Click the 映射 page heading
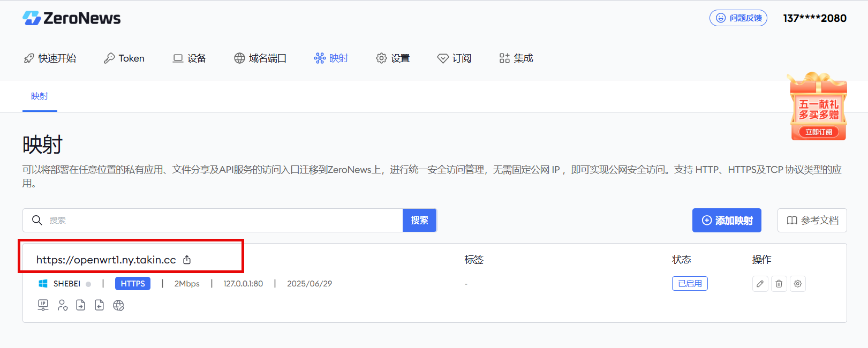Image resolution: width=868 pixels, height=348 pixels. pos(42,145)
